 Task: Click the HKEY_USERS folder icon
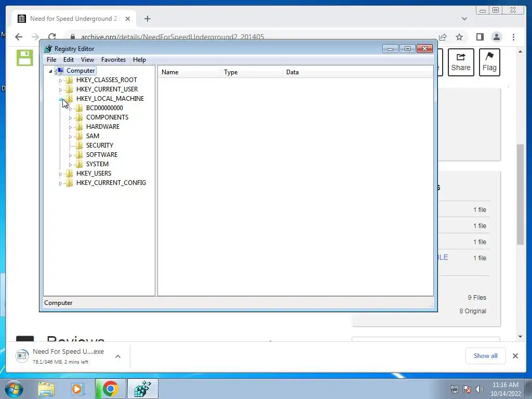pos(70,174)
